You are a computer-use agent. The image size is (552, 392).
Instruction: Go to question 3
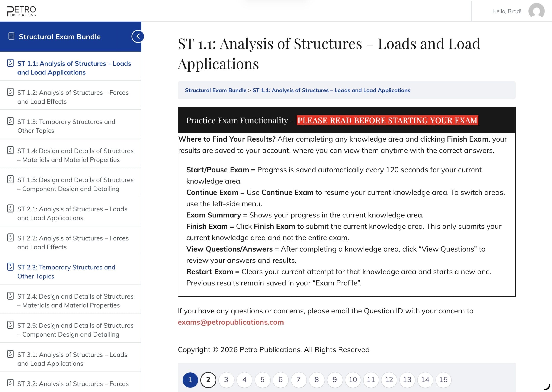coord(226,380)
